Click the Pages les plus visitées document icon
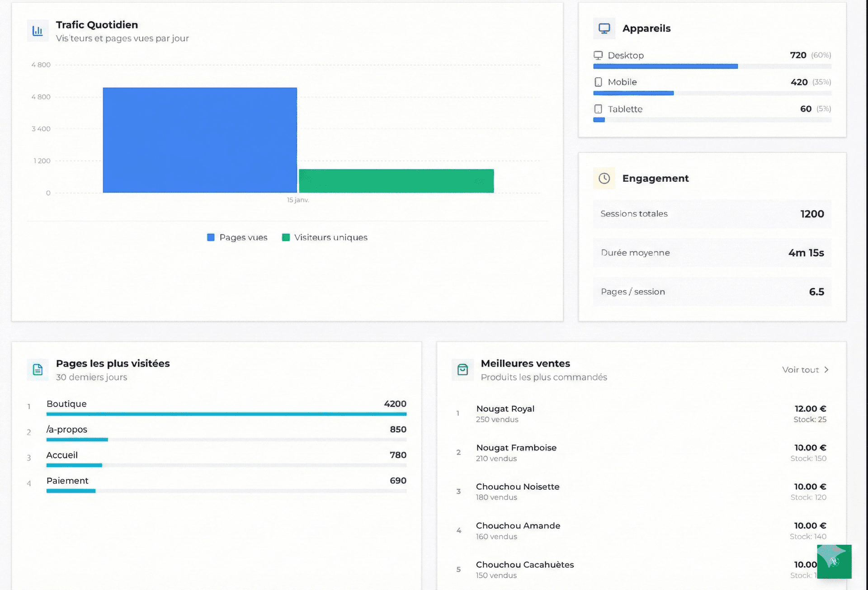 (38, 370)
